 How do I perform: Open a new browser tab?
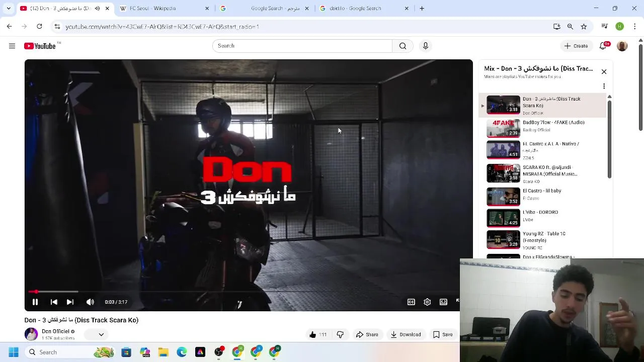(422, 8)
